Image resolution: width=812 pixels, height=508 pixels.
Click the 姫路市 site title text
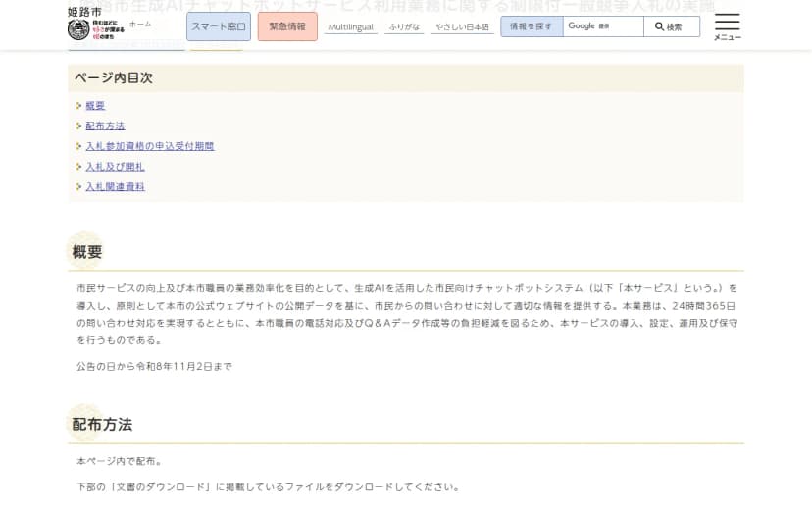[84, 12]
